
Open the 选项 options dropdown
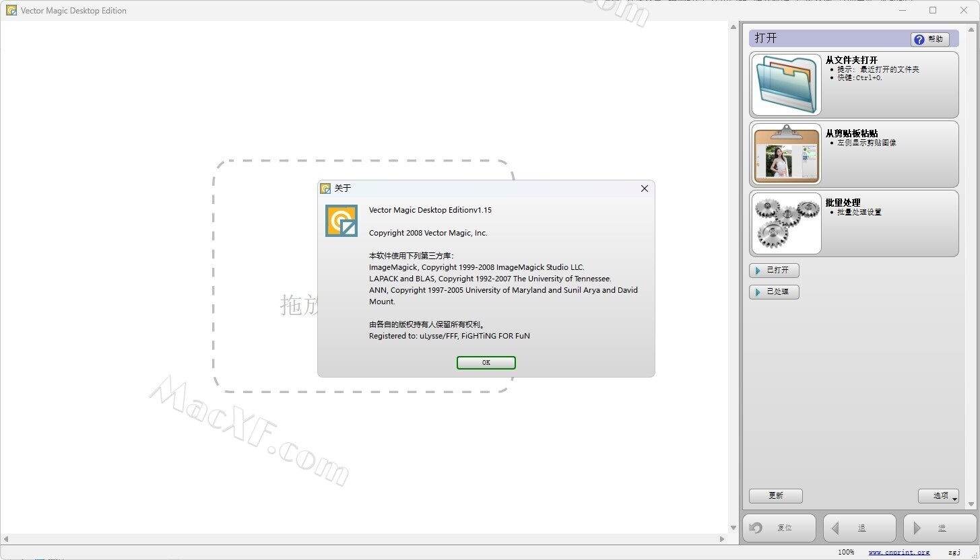(938, 496)
